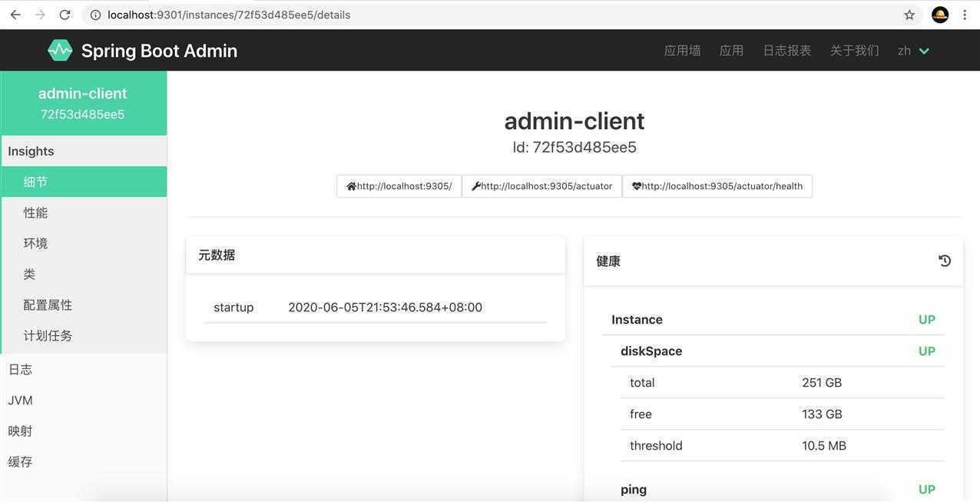Click the admin-client page heading
This screenshot has height=502, width=980.
point(574,121)
